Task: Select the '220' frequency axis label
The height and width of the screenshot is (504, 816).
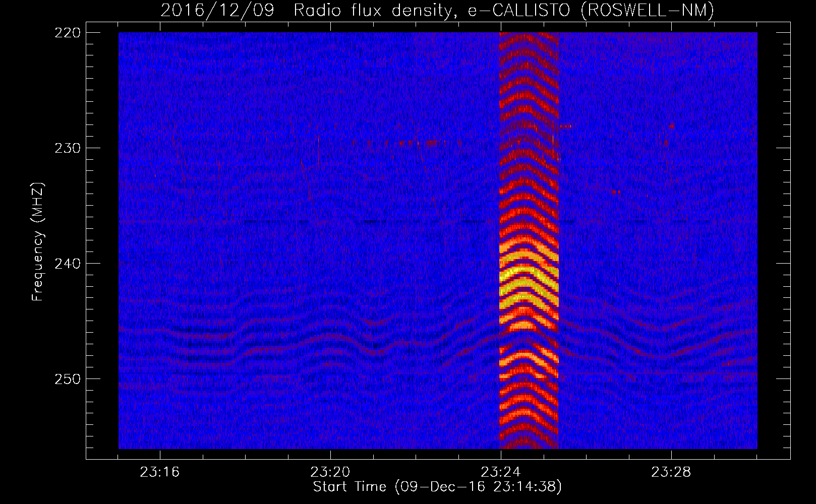Action: pos(67,33)
